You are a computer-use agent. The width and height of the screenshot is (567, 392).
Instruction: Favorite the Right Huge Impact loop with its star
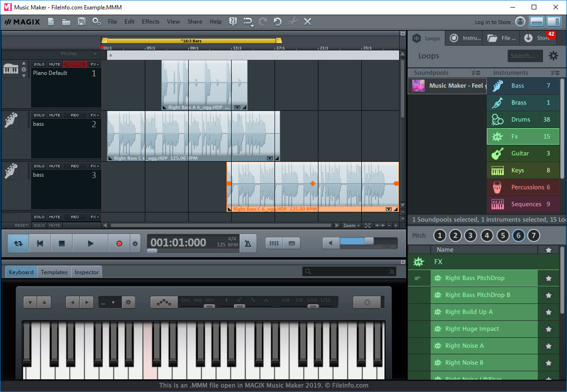coord(548,329)
